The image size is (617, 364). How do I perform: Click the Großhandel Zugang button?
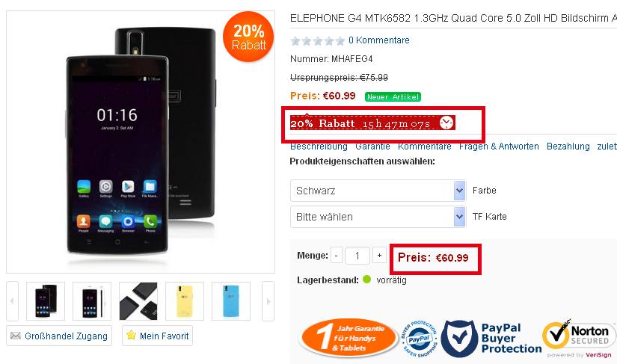(x=59, y=336)
